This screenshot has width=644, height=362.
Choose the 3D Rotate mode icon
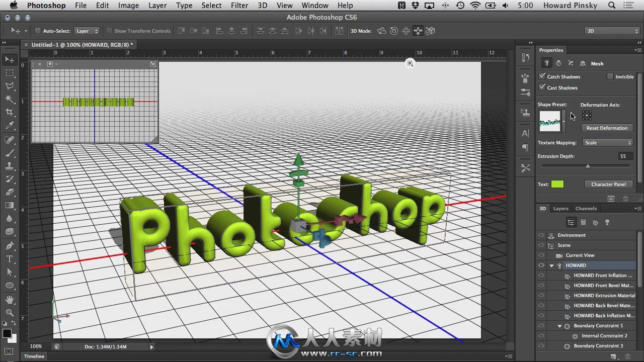pyautogui.click(x=382, y=31)
